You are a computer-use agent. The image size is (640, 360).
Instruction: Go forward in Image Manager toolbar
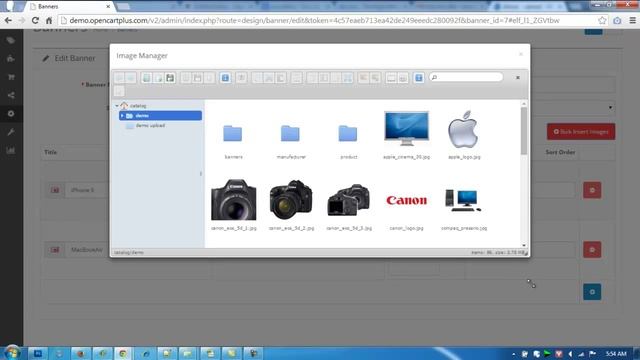click(131, 78)
